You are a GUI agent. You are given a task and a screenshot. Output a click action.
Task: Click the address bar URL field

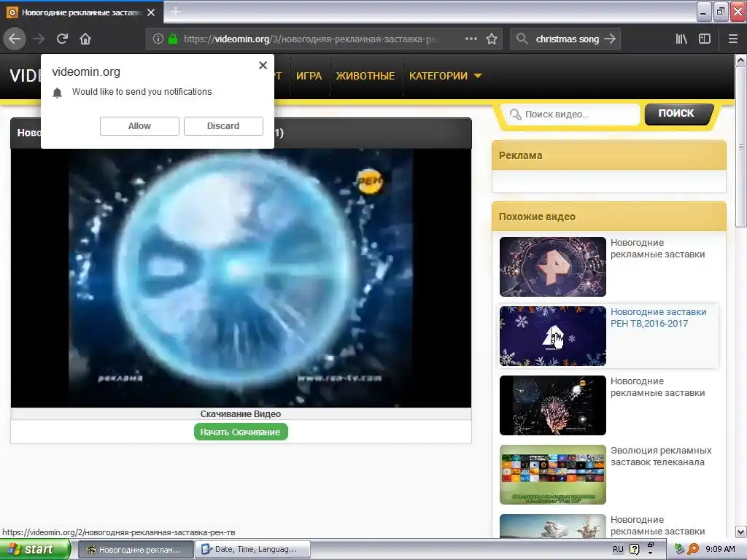309,39
